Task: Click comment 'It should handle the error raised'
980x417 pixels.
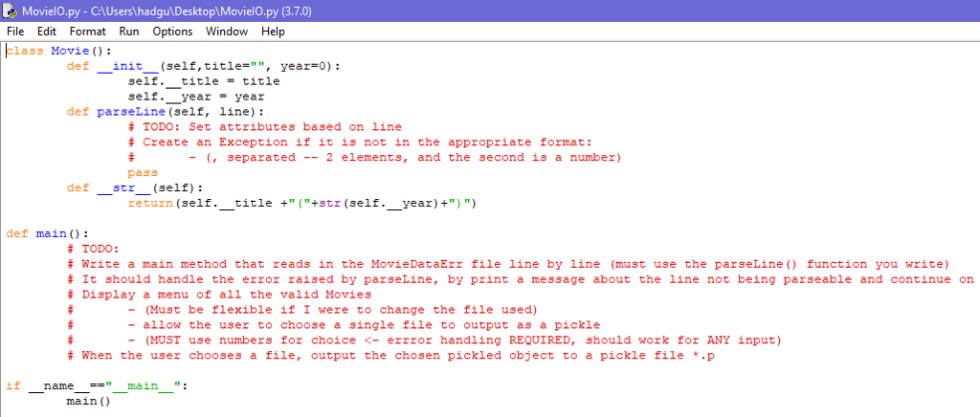Action: [x=520, y=279]
